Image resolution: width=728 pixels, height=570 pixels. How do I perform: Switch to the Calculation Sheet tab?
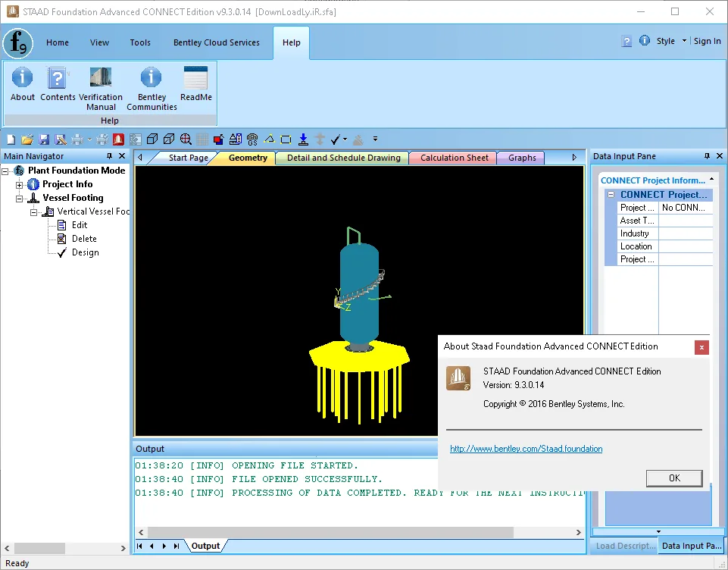454,158
